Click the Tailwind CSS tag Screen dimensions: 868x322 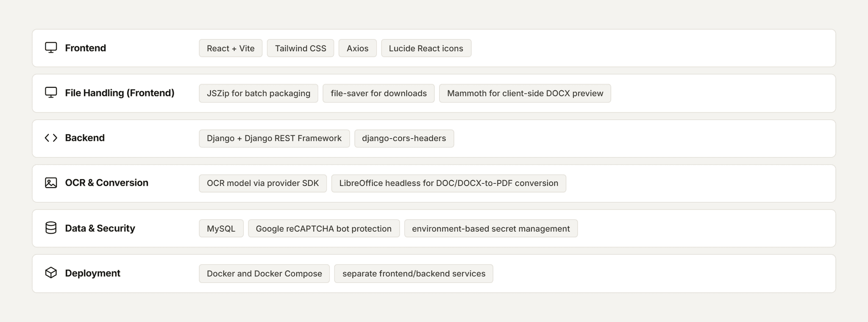pos(300,48)
